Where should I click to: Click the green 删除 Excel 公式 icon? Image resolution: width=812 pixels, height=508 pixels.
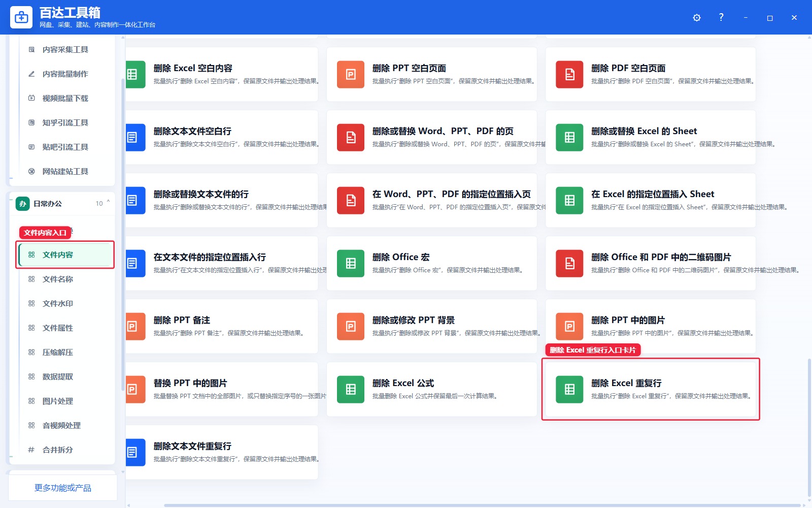(x=351, y=389)
